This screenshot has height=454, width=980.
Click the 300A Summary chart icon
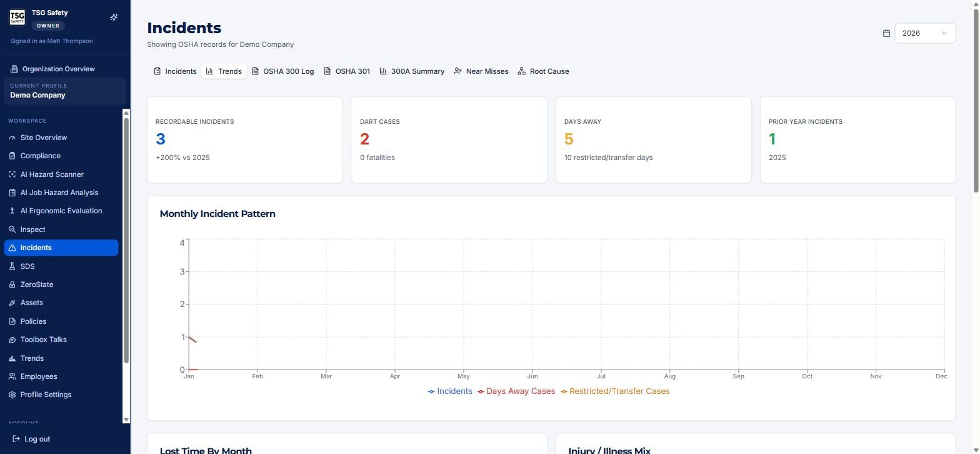pos(383,71)
